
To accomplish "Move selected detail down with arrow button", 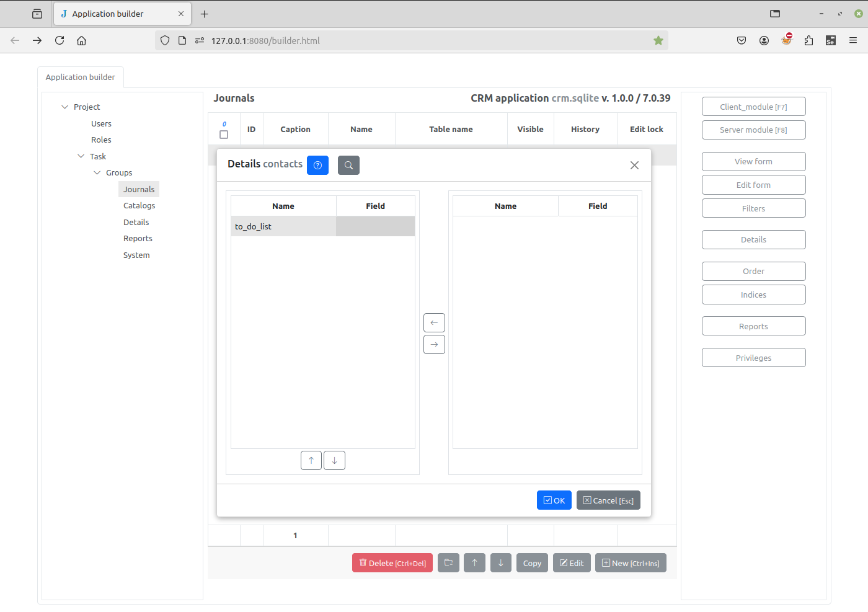I will click(334, 461).
